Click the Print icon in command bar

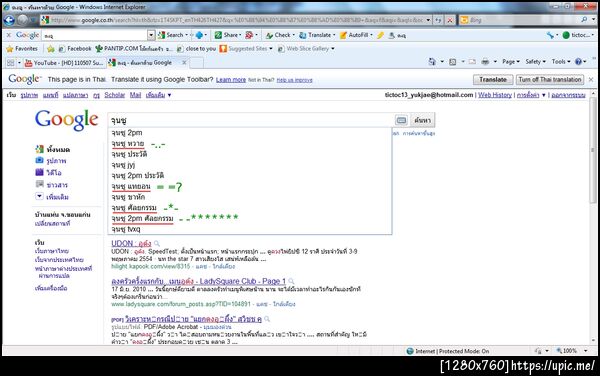(x=485, y=62)
